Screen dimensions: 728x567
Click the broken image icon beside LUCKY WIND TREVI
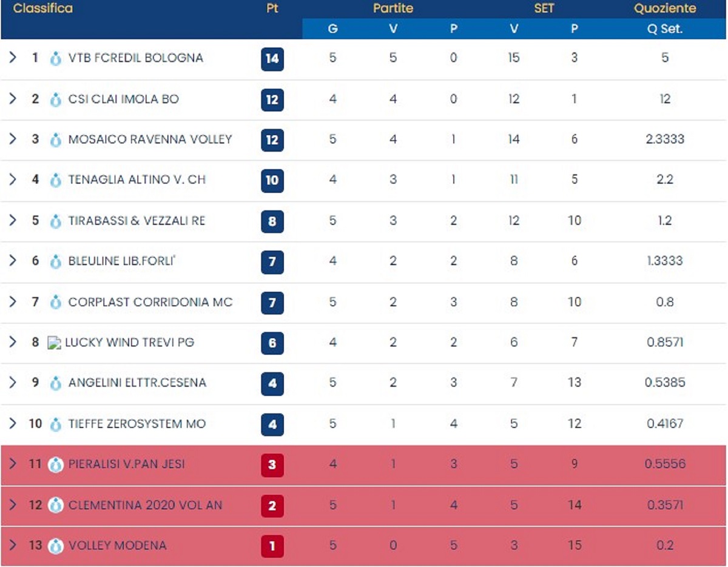pos(55,343)
